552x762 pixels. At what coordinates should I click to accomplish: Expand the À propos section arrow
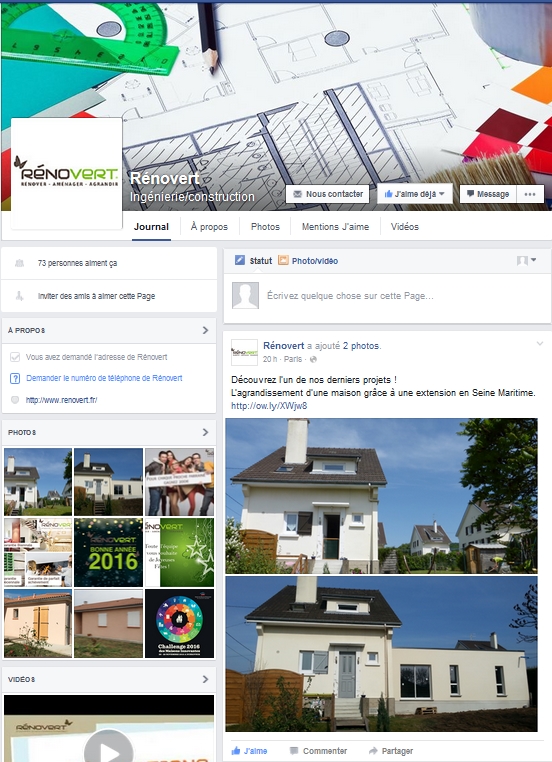(x=205, y=330)
